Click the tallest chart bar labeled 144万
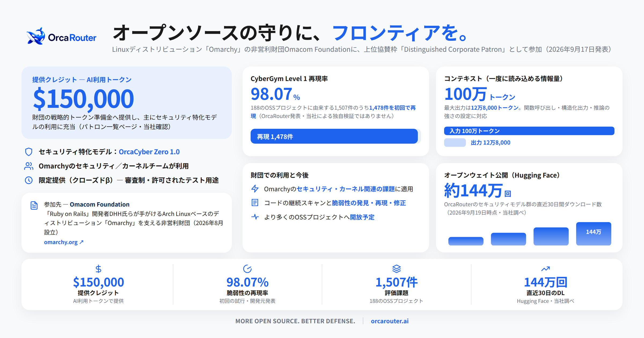 pyautogui.click(x=594, y=234)
